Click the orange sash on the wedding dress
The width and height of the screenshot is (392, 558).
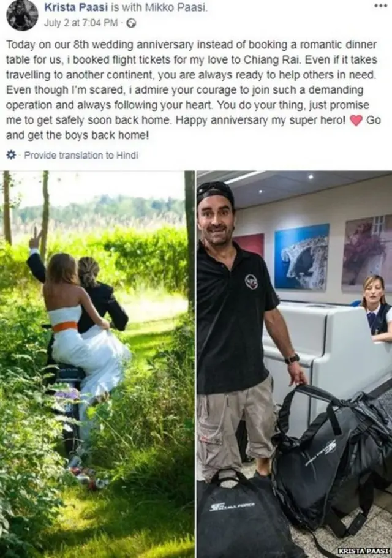65,326
